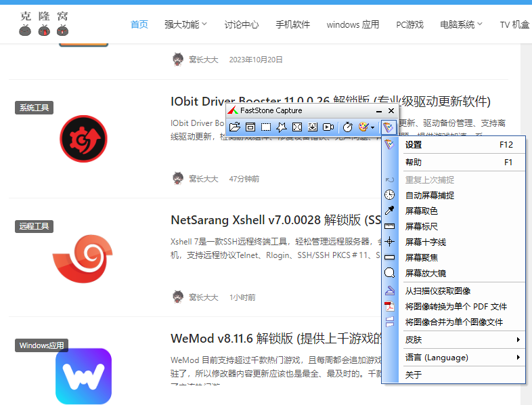
Task: Open output destination dropdown arrow
Action: 372,127
